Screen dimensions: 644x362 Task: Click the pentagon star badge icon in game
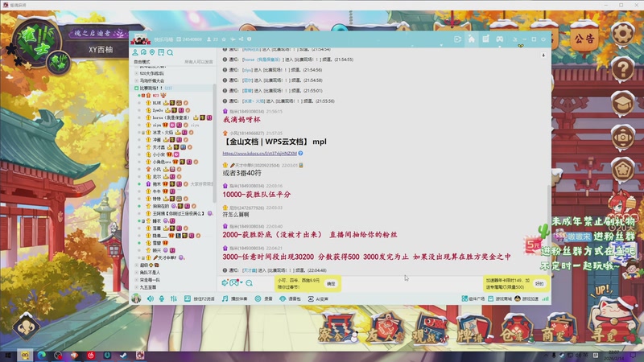coord(622,171)
